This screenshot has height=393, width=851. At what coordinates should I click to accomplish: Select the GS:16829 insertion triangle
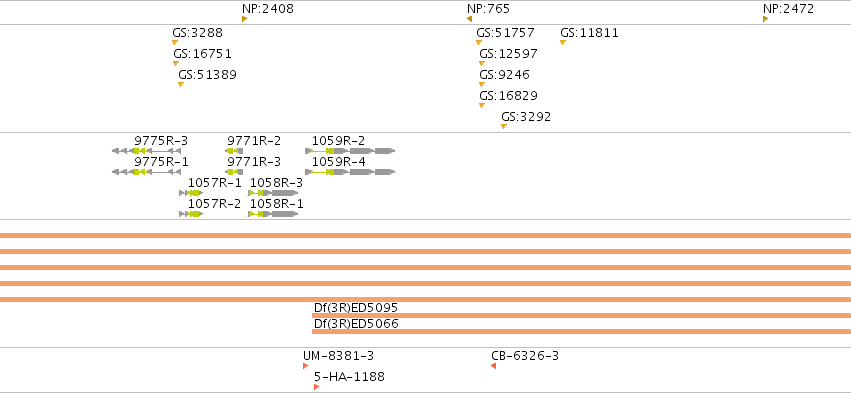coord(482,105)
